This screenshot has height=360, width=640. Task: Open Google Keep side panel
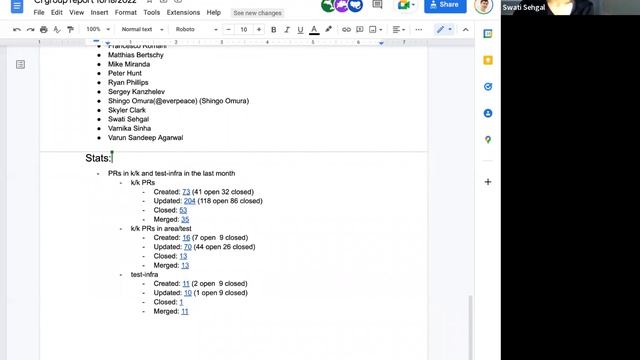[488, 60]
